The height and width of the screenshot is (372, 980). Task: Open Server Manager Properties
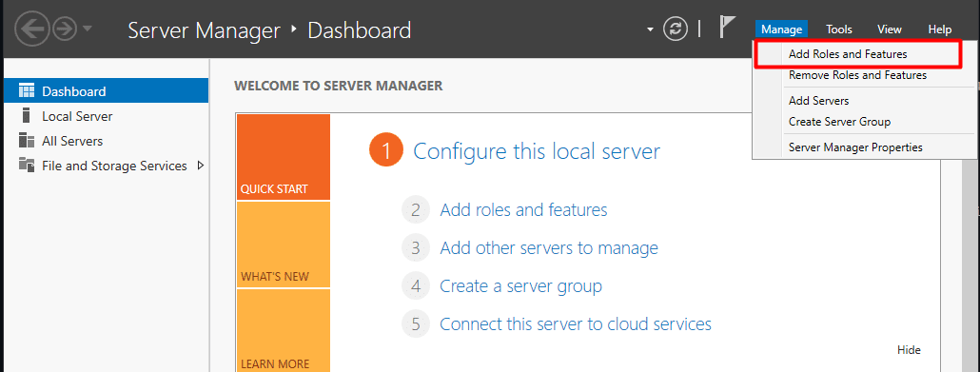point(855,147)
